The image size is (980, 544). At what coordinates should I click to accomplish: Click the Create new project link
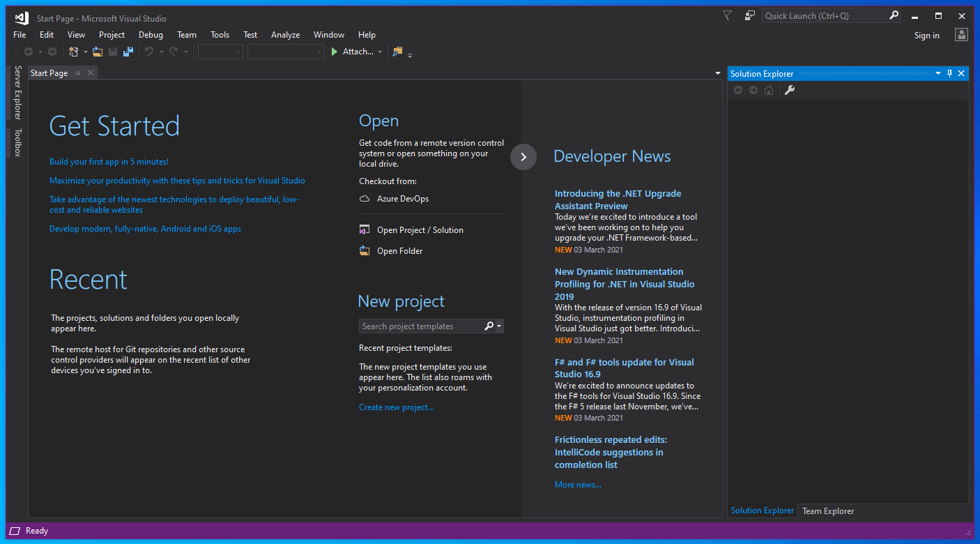coord(396,407)
